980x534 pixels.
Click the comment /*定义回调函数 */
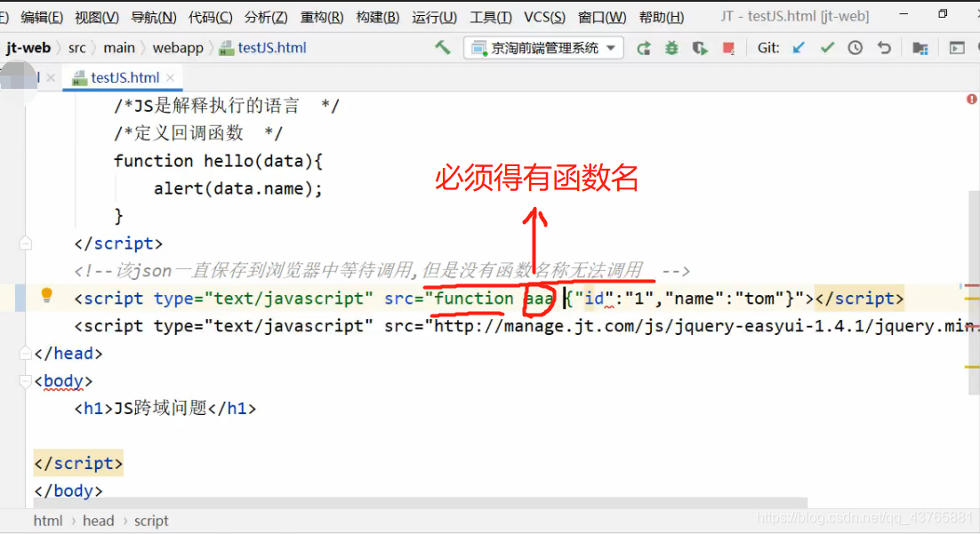pyautogui.click(x=198, y=133)
